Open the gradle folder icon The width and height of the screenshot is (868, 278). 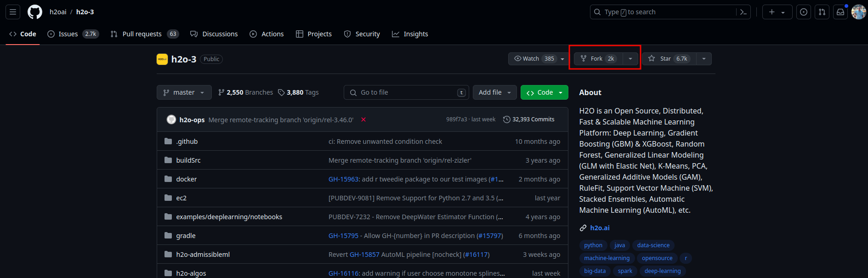click(168, 236)
